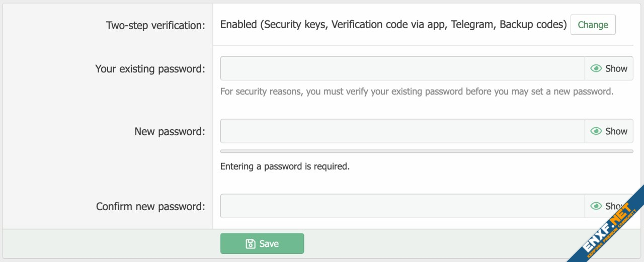Click into the New password field
This screenshot has width=644, height=262.
402,131
